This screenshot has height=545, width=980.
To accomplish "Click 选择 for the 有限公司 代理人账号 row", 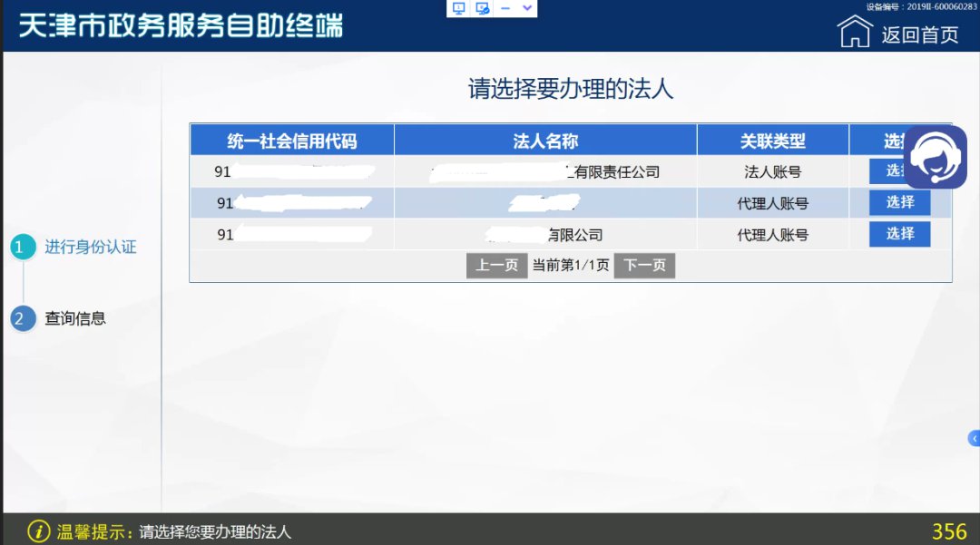I will coord(899,234).
